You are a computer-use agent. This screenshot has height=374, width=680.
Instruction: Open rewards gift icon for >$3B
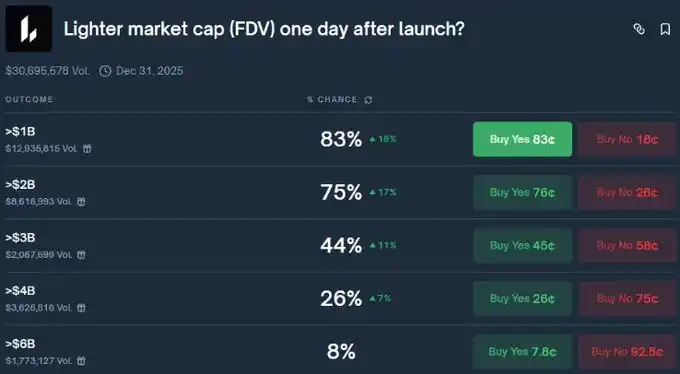point(81,255)
